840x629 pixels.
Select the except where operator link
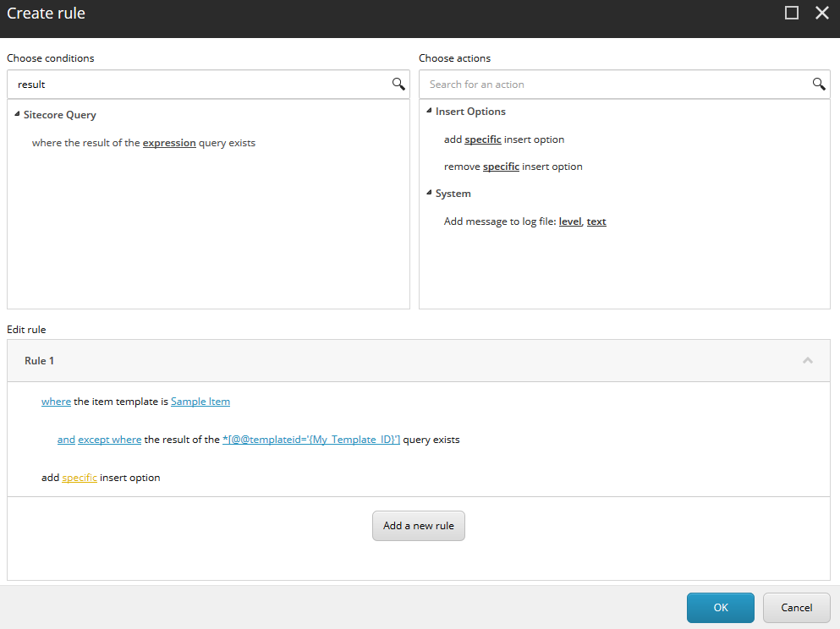pos(109,439)
